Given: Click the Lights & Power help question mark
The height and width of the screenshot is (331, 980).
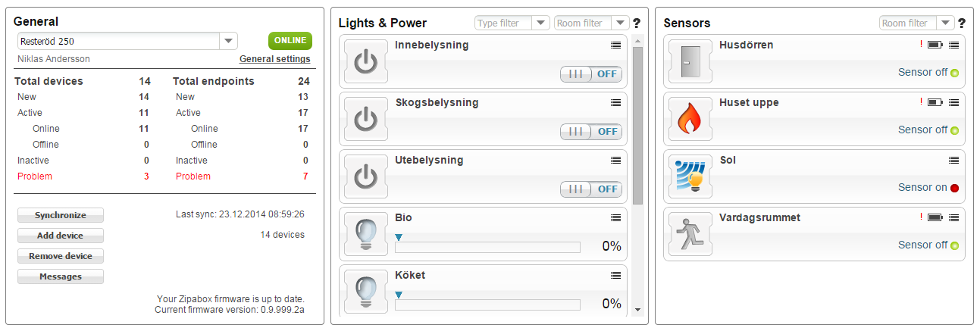Looking at the screenshot, I should 637,23.
